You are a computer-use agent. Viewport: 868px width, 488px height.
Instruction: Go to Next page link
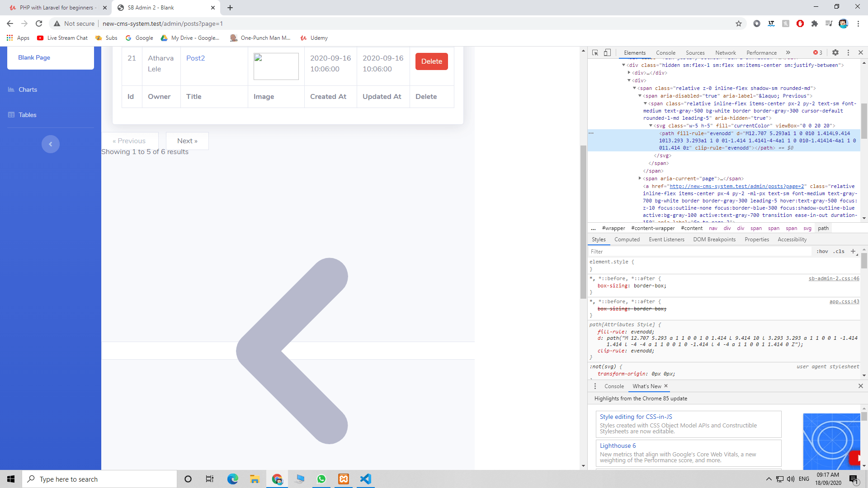pos(187,141)
